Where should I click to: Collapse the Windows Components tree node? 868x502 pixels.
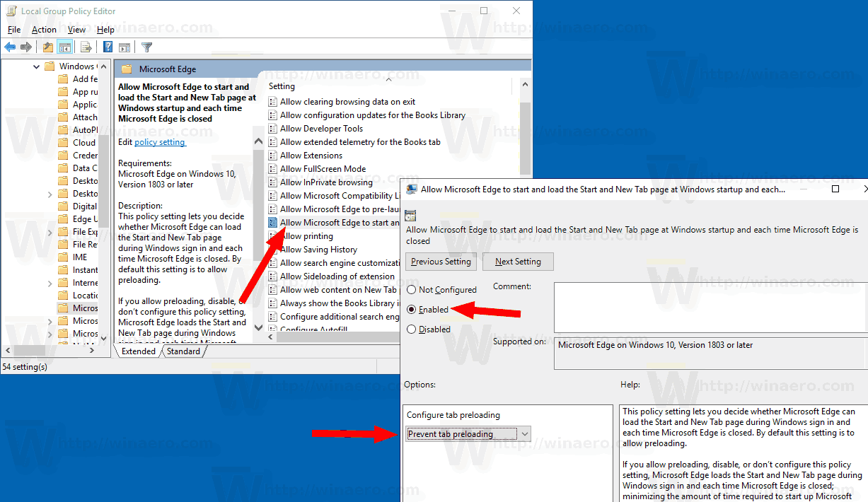coord(36,66)
